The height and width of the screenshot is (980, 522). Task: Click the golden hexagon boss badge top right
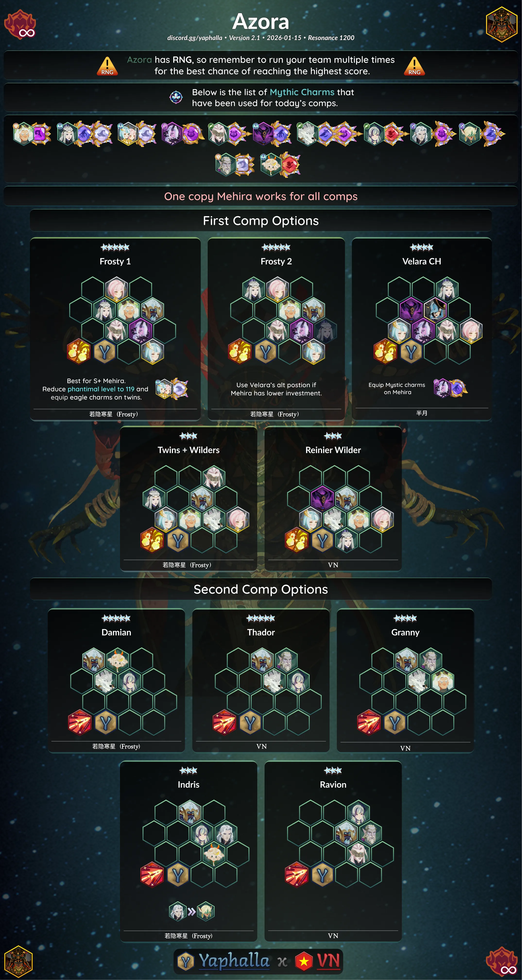(x=502, y=24)
